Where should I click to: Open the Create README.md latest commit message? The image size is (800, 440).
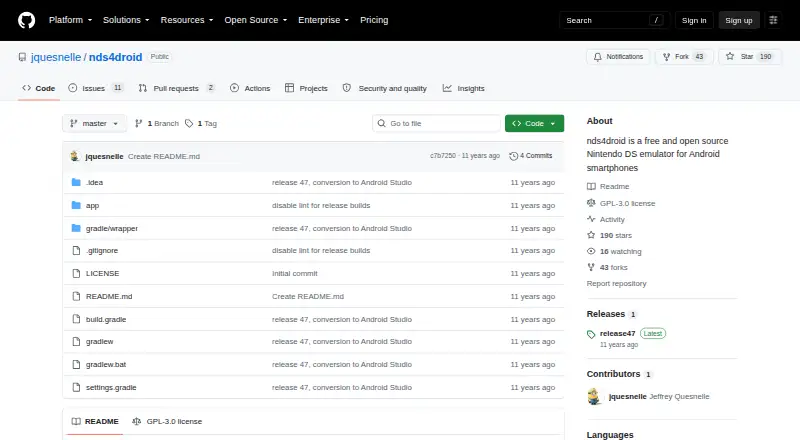point(164,156)
